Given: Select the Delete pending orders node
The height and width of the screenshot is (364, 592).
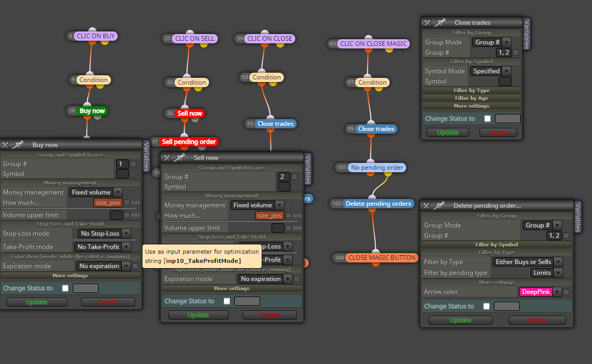Looking at the screenshot, I should 378,203.
